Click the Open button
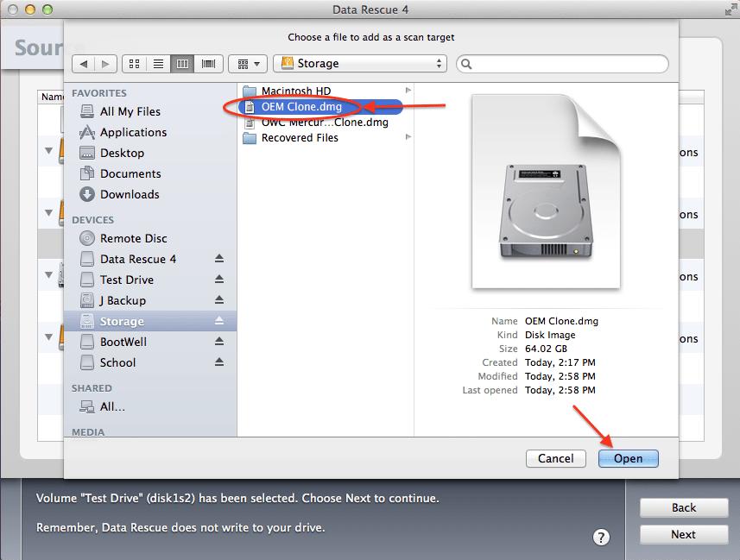This screenshot has height=560, width=740. pyautogui.click(x=628, y=458)
